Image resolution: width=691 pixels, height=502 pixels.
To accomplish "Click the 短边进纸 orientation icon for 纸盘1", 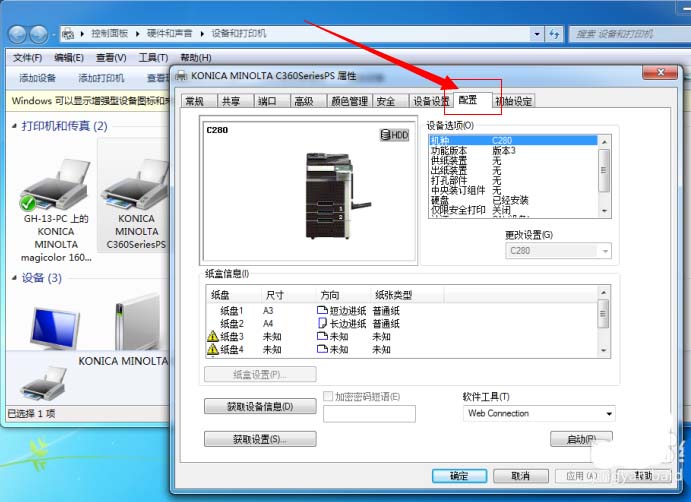I will tap(322, 310).
